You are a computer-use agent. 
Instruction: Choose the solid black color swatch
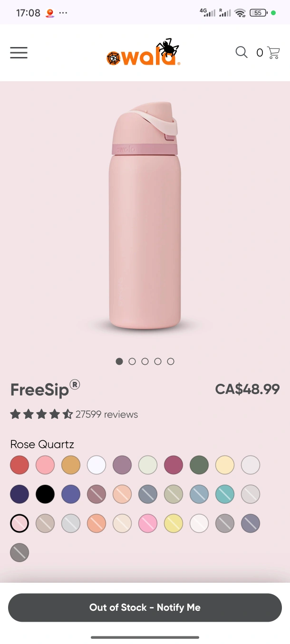pyautogui.click(x=45, y=494)
